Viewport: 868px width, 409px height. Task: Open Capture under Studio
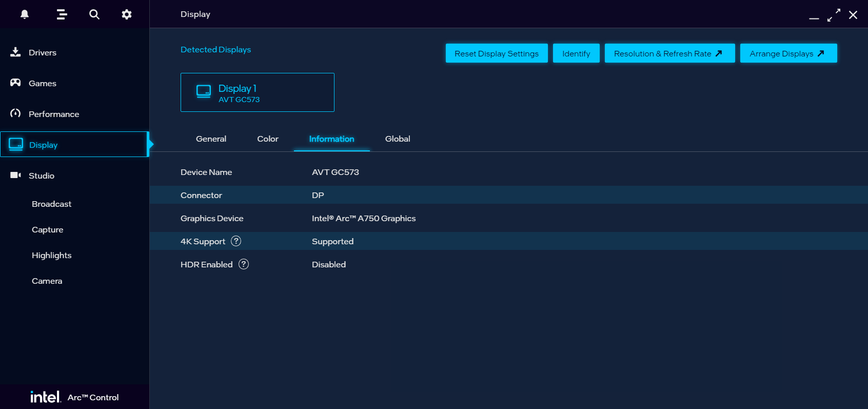[x=47, y=229]
